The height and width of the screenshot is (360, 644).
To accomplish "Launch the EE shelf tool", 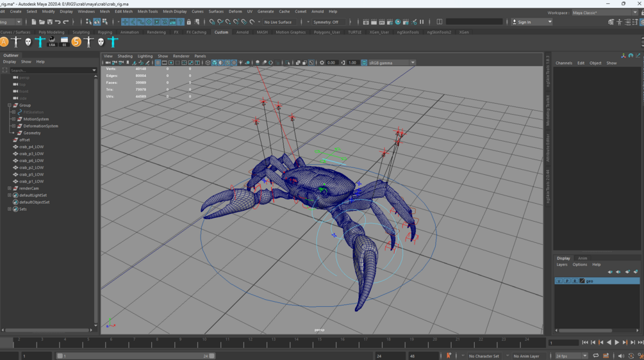I will pos(64,42).
